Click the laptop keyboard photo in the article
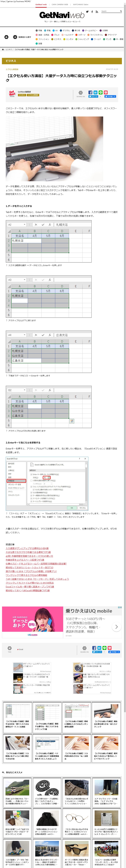This screenshot has height=868, width=126. click(54, 149)
